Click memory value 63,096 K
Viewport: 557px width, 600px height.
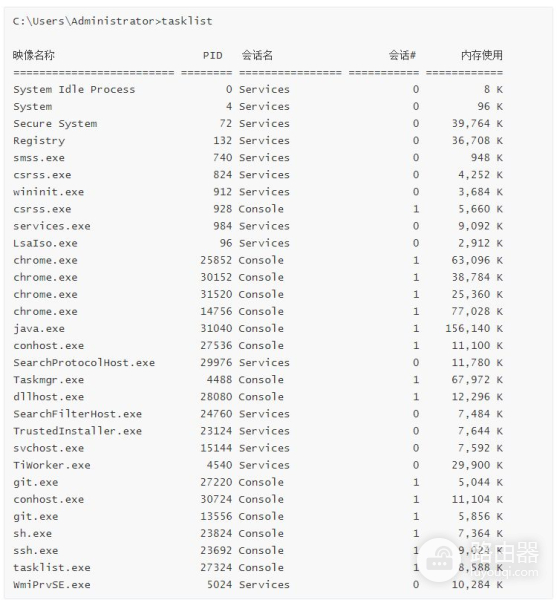pos(477,260)
